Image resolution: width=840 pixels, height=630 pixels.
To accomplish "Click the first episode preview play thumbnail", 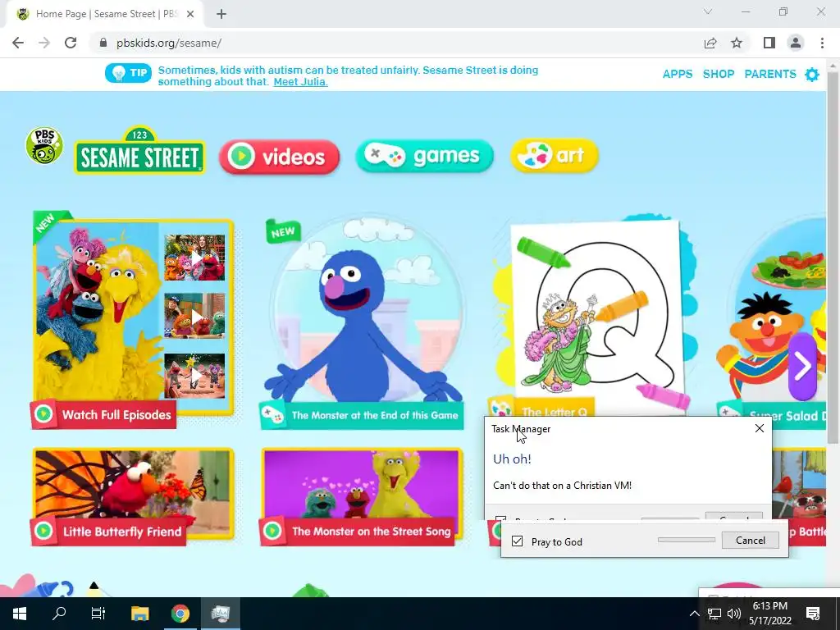I will click(194, 258).
